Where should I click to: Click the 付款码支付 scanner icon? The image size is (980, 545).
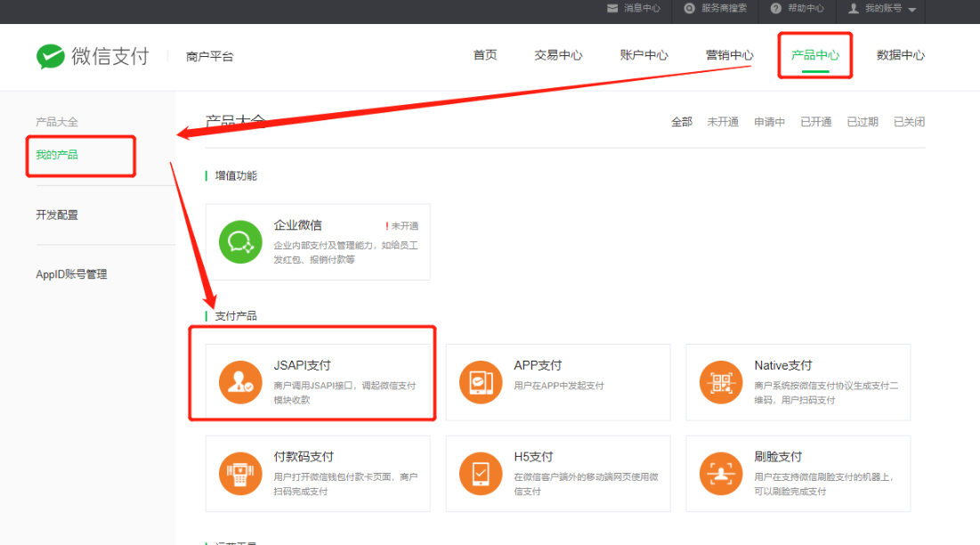[x=240, y=474]
